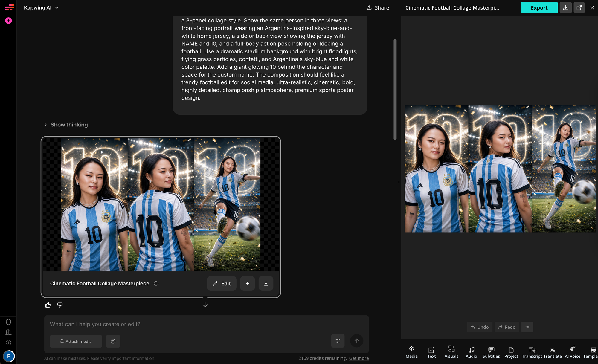The image size is (598, 364).
Task: Click the shield icon in left sidebar
Action: (8, 322)
